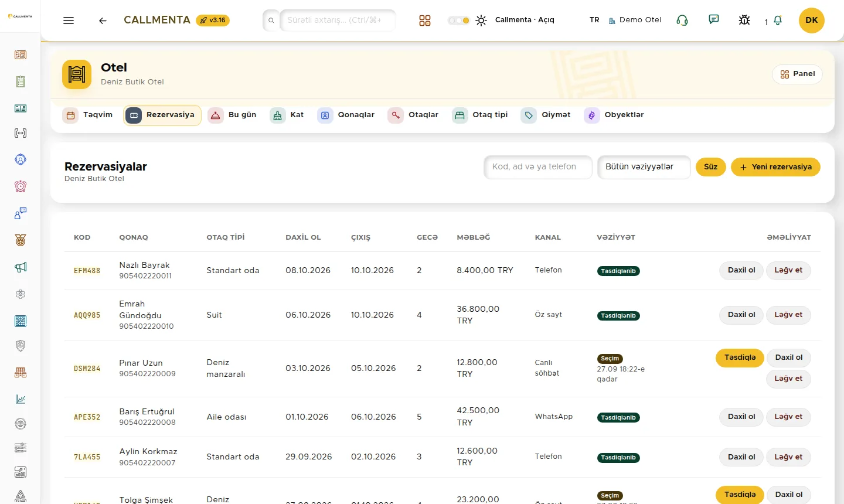
Task: Open the green ID card sidebar icon
Action: pos(21,108)
